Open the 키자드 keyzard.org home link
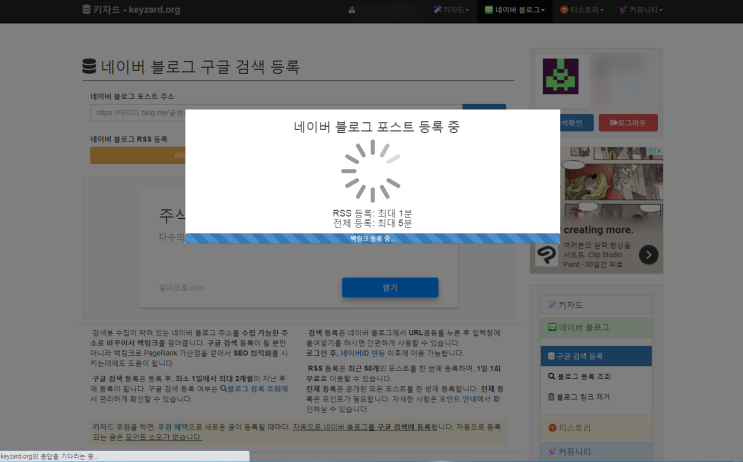Viewport: 743px width, 462px height. 131,9
